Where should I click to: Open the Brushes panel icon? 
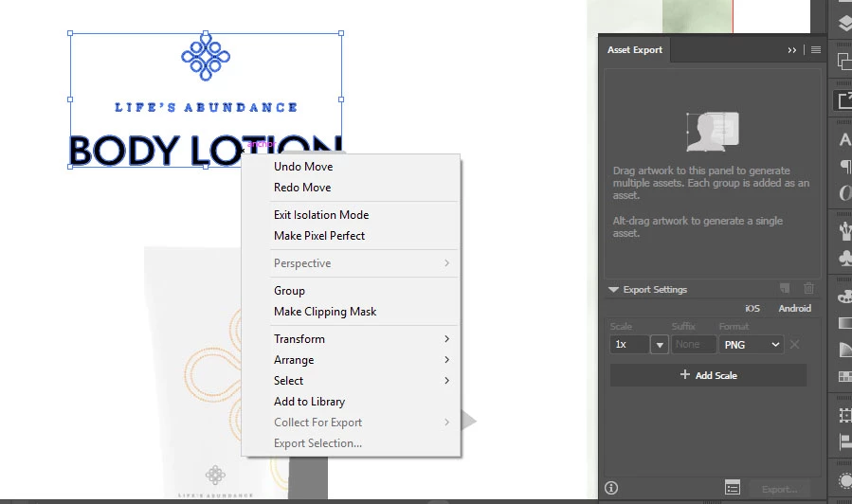click(x=845, y=231)
